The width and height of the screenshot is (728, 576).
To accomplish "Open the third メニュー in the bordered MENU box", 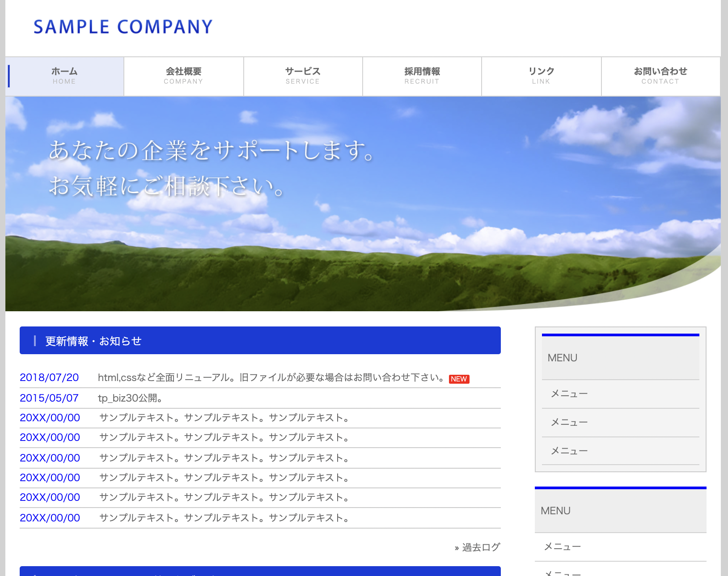I will coord(569,451).
